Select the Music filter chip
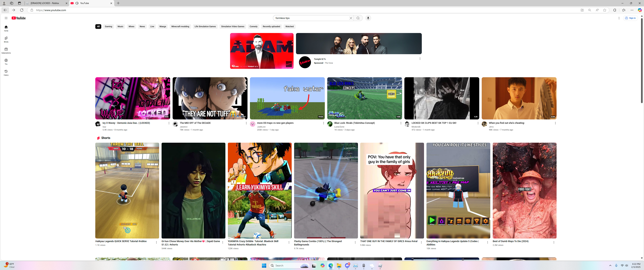The width and height of the screenshot is (644, 270). [x=121, y=27]
